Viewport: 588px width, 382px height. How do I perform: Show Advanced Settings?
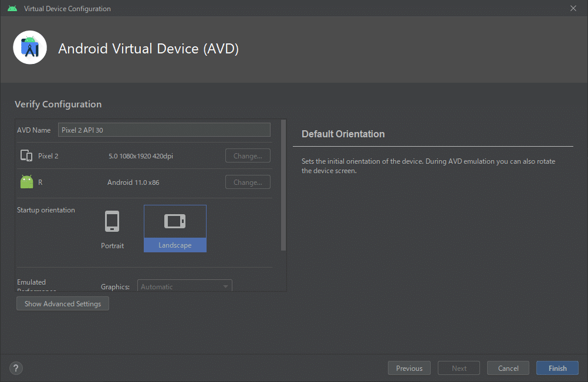click(x=63, y=303)
